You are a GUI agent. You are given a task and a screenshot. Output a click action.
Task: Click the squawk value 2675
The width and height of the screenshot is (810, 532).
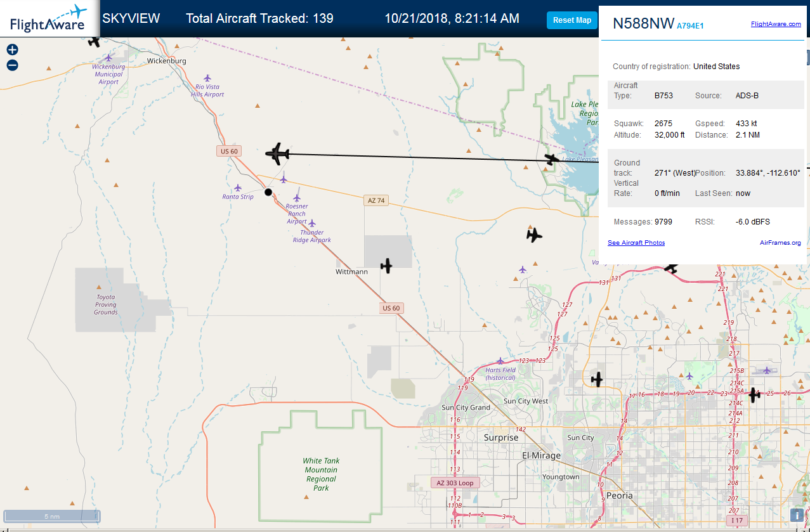663,124
